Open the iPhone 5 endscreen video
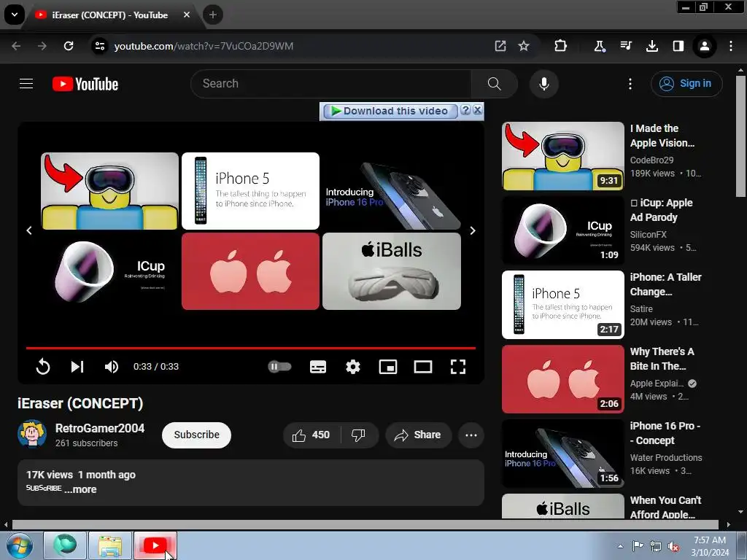The image size is (747, 560). 251,191
